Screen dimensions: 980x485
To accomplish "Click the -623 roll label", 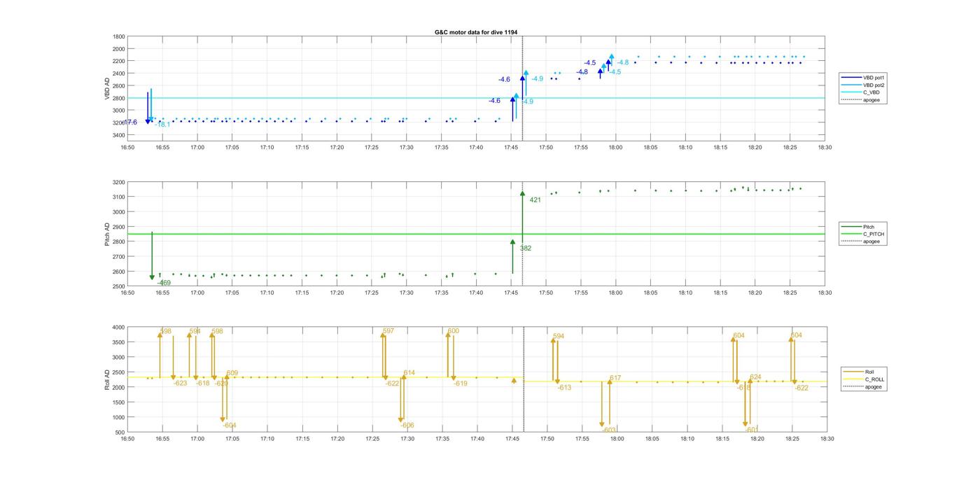I will tap(181, 384).
